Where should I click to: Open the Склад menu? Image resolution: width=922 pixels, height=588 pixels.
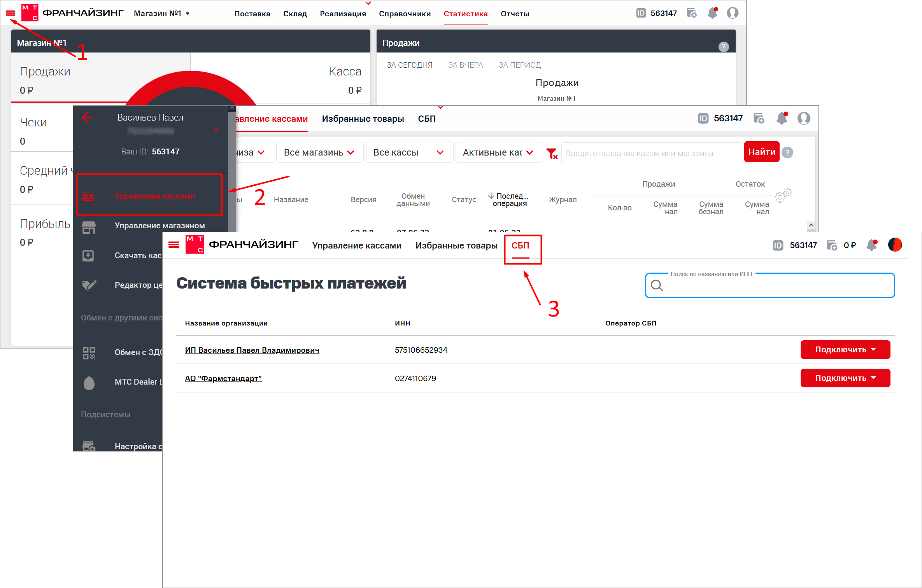295,14
